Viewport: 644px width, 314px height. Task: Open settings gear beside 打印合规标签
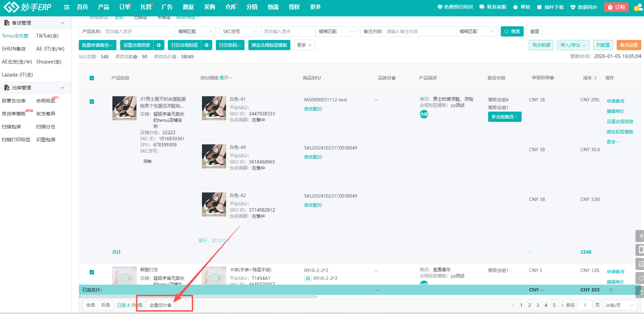[206, 45]
